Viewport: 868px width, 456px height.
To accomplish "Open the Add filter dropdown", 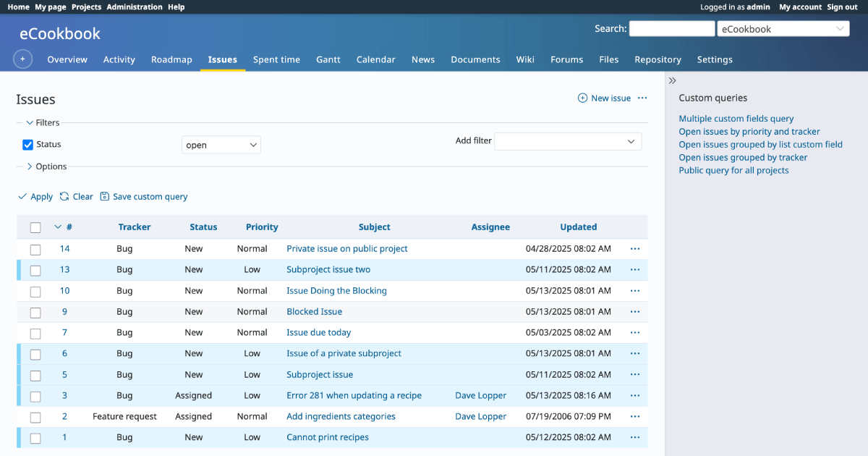I will tap(568, 141).
